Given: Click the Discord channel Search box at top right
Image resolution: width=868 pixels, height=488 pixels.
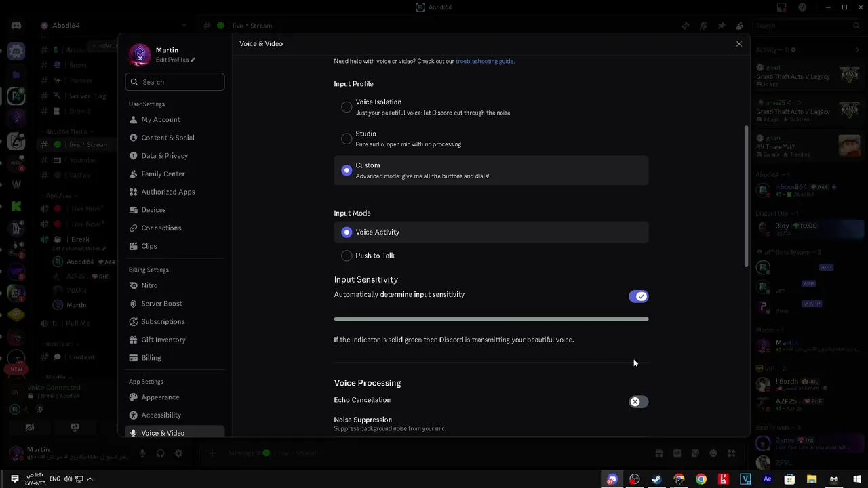Looking at the screenshot, I should [x=807, y=26].
